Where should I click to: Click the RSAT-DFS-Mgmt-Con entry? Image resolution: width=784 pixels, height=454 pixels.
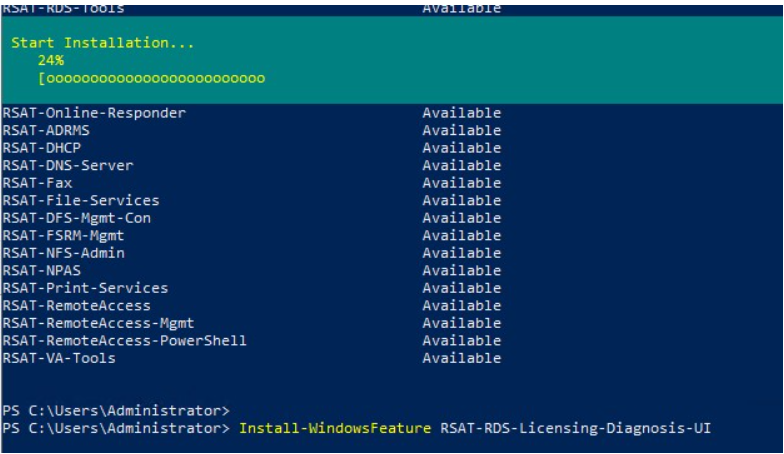click(x=76, y=218)
